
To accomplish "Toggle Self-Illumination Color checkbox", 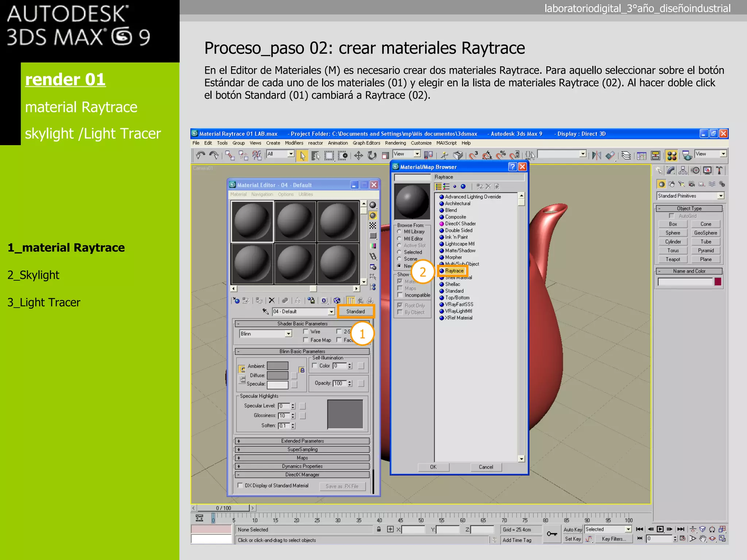I will 315,366.
